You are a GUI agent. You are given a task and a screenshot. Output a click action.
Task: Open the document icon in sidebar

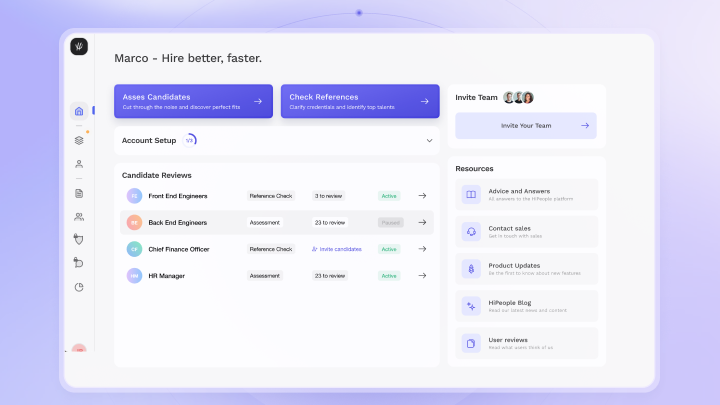point(79,193)
